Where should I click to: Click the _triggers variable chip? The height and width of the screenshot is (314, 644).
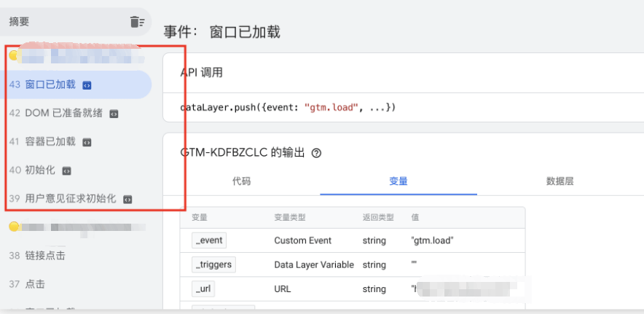213,264
